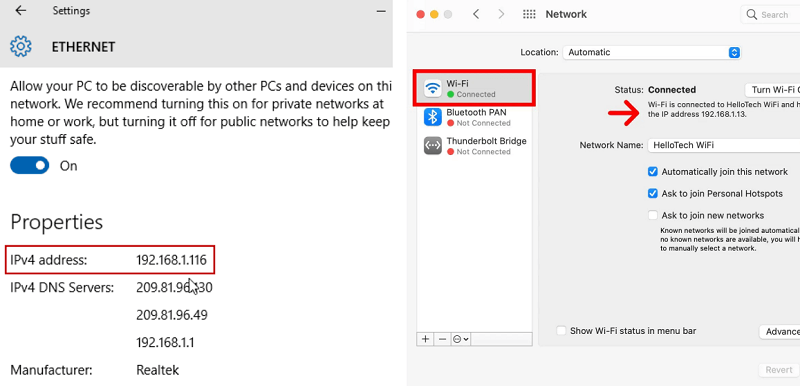Go forward in System Preferences

pyautogui.click(x=501, y=14)
